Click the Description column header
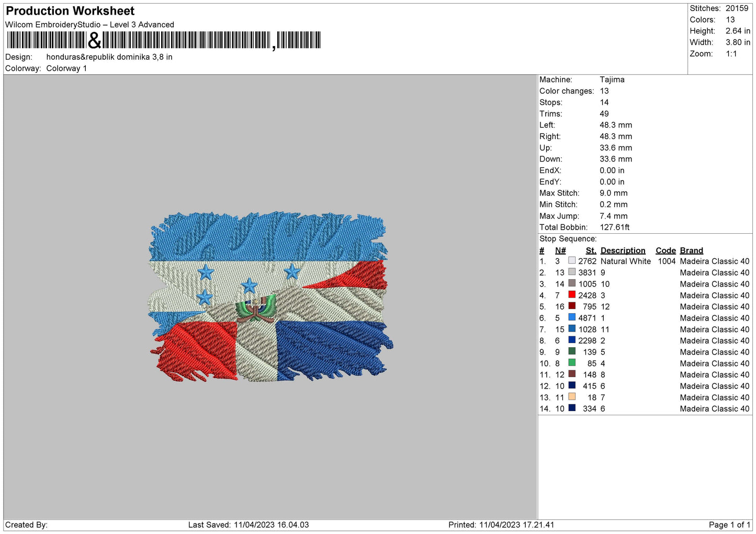 pyautogui.click(x=623, y=251)
